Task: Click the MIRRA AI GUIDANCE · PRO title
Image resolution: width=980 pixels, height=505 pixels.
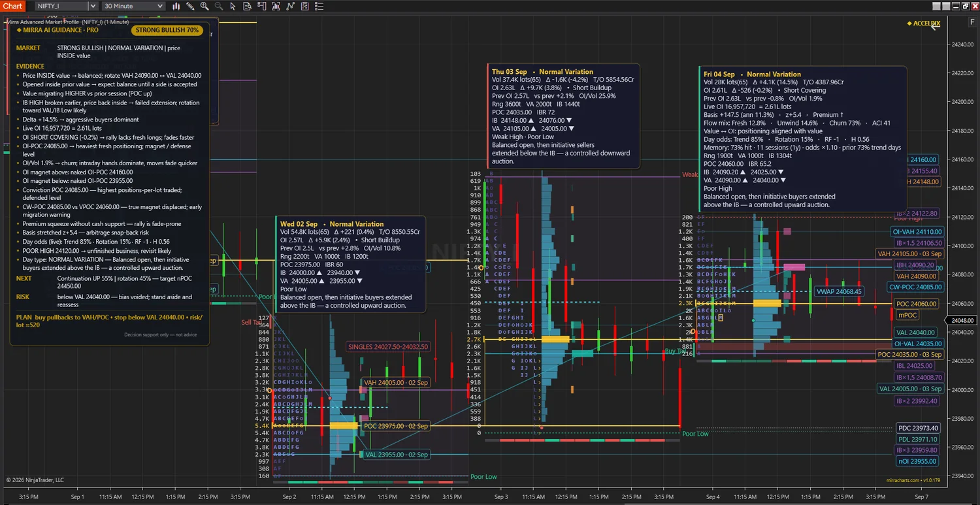Action: point(57,30)
